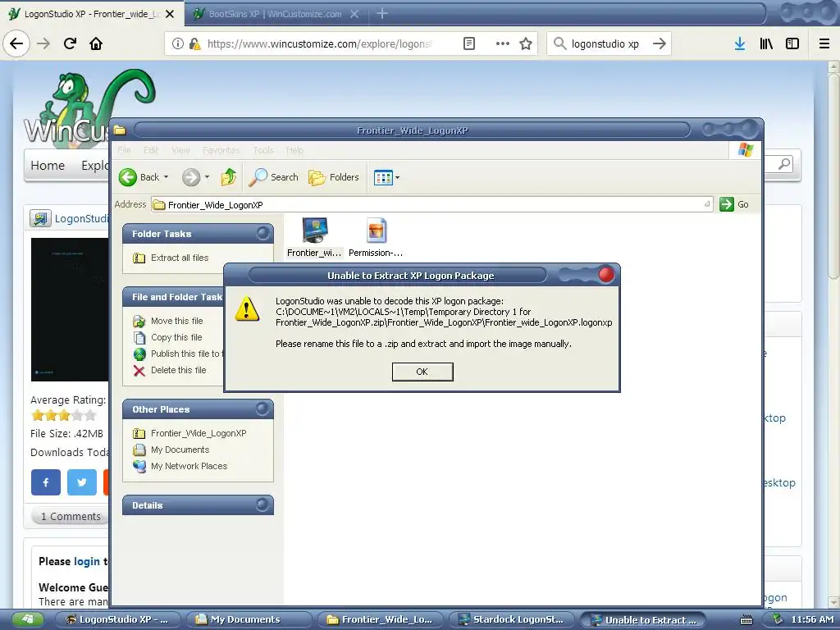
Task: Open the address bar dropdown arrow
Action: [x=707, y=204]
